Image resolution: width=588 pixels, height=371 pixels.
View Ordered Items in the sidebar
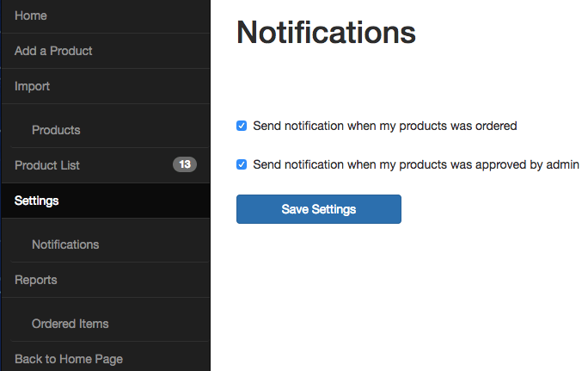click(x=70, y=324)
